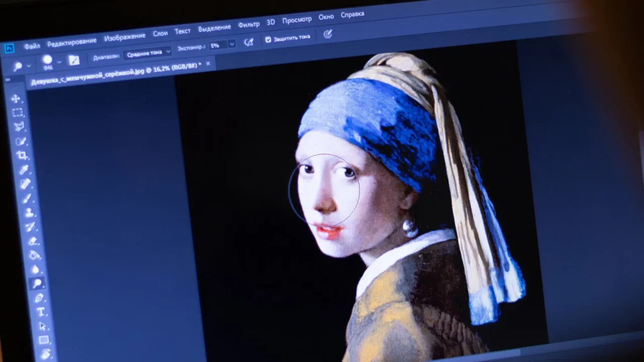
Task: Toggle the Защитить тона checkbox
Action: click(268, 39)
